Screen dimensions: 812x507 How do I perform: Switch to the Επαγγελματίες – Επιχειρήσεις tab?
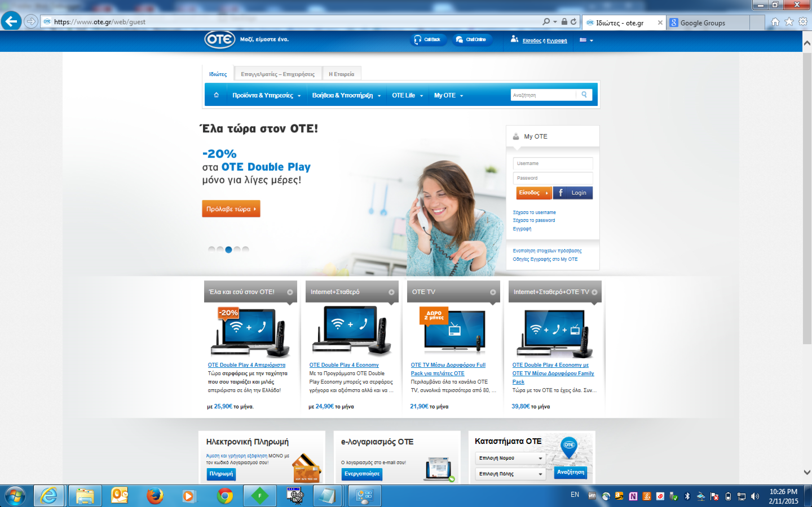coord(277,74)
